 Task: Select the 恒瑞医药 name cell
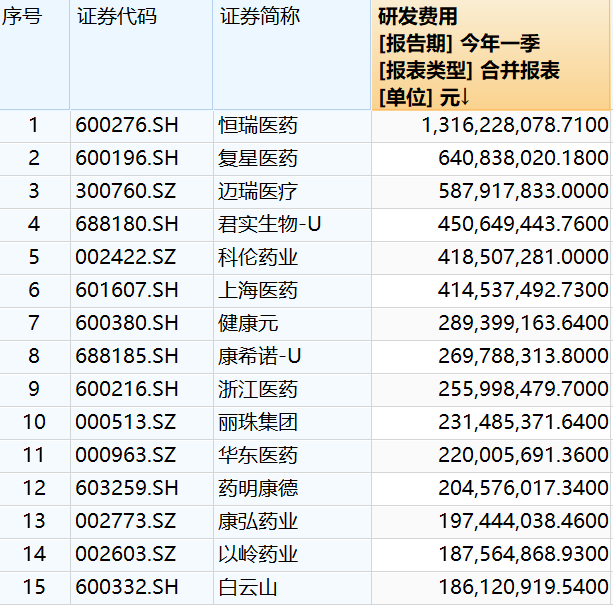[258, 125]
